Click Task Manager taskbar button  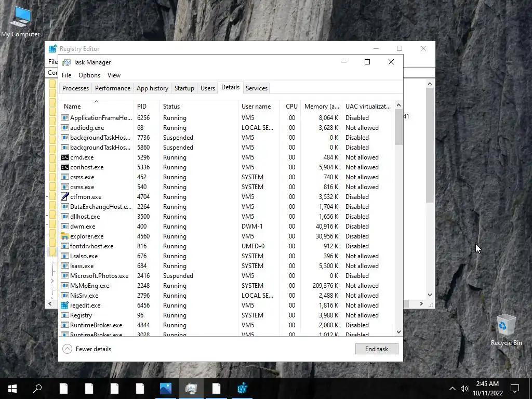pos(191,389)
